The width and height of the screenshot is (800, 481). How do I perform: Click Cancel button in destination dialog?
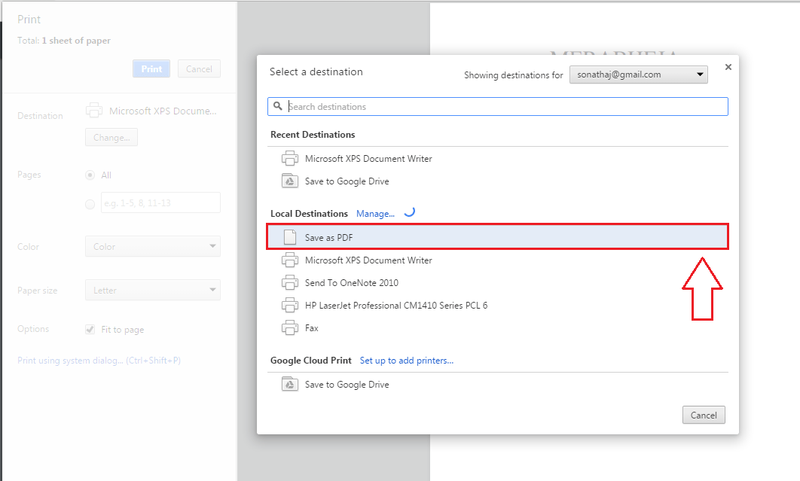(x=704, y=415)
